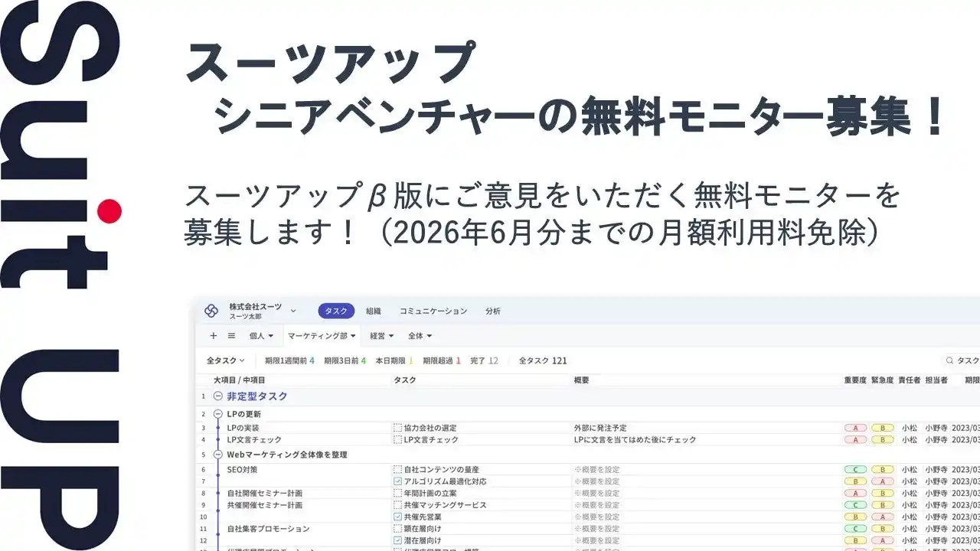Viewport: 980px width, 551px height.
Task: Switch to the コミュニケーション tab
Action: [434, 310]
